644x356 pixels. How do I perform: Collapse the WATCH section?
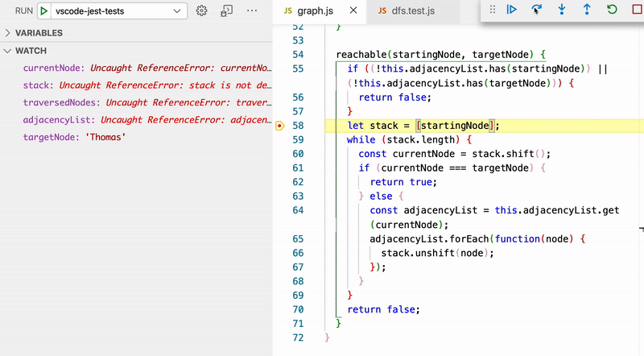tap(136, 51)
